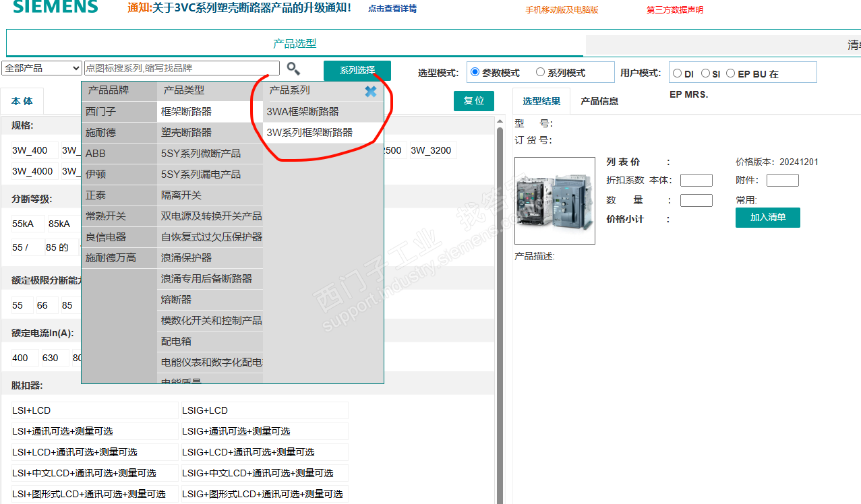
Task: Click the 系列选择 button
Action: [x=357, y=70]
